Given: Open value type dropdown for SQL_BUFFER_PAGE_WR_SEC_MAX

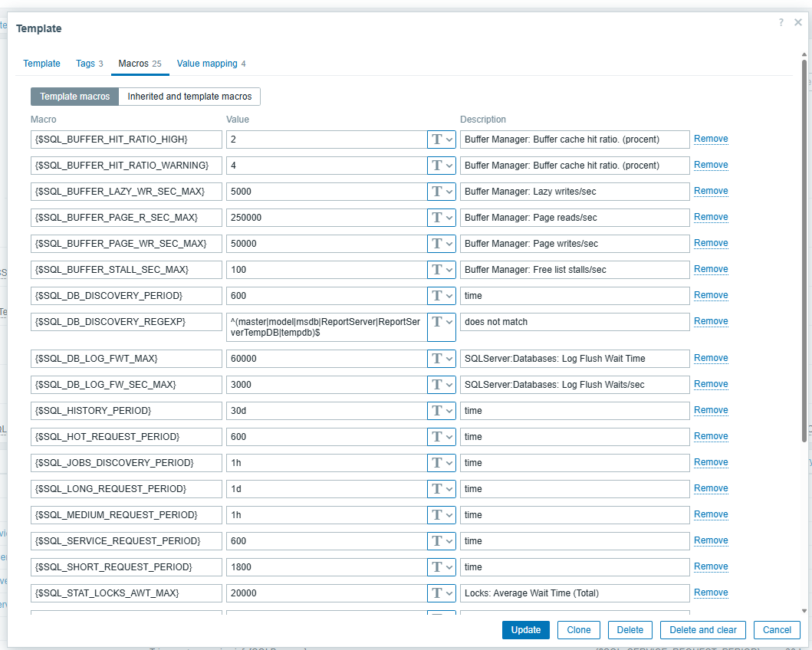Looking at the screenshot, I should [441, 243].
